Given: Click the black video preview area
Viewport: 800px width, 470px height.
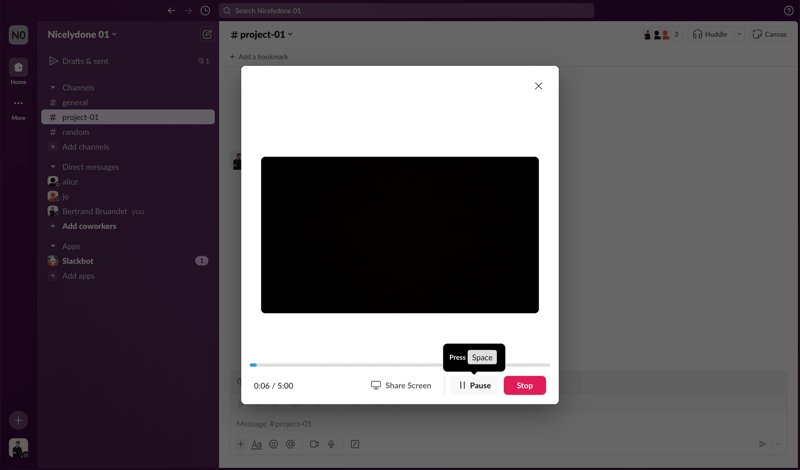Looking at the screenshot, I should (399, 235).
